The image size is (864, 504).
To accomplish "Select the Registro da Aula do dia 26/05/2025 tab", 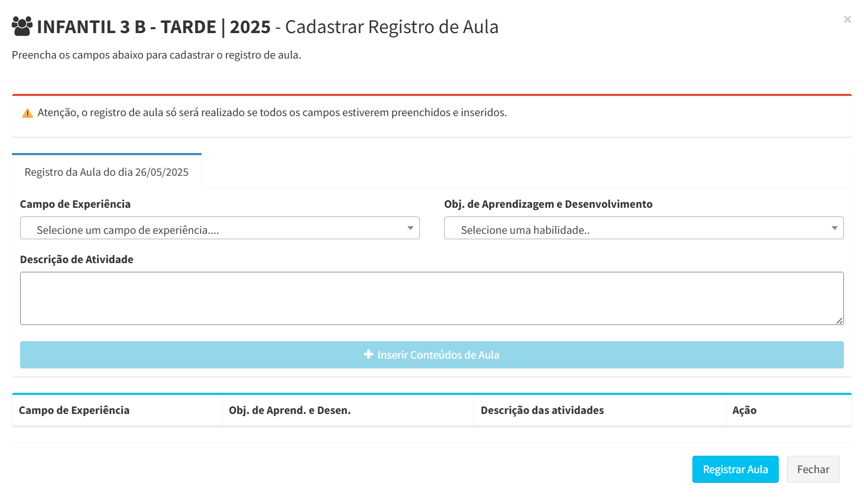I will [106, 172].
